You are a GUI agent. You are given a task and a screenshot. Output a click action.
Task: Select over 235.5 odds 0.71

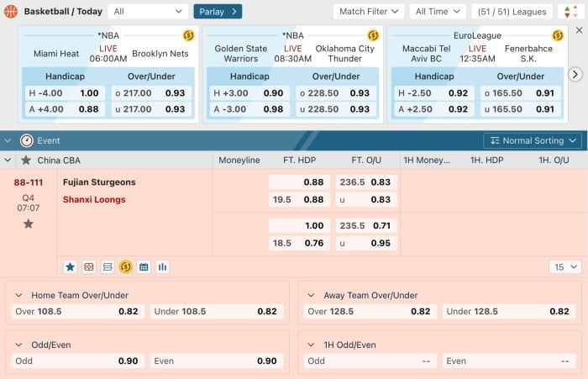click(366, 225)
